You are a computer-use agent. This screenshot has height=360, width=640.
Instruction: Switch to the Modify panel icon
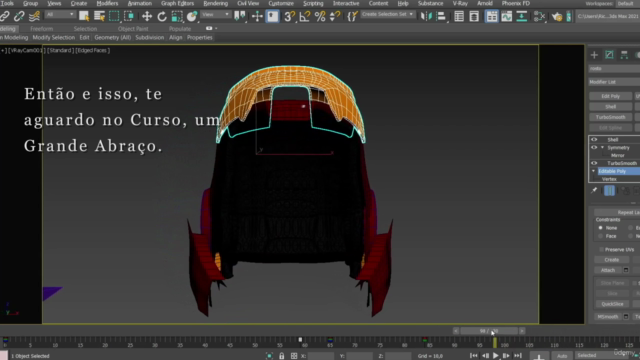(x=609, y=55)
